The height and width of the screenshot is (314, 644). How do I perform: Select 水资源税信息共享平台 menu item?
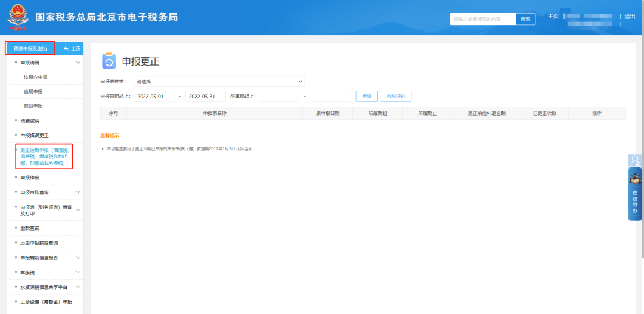tap(44, 287)
